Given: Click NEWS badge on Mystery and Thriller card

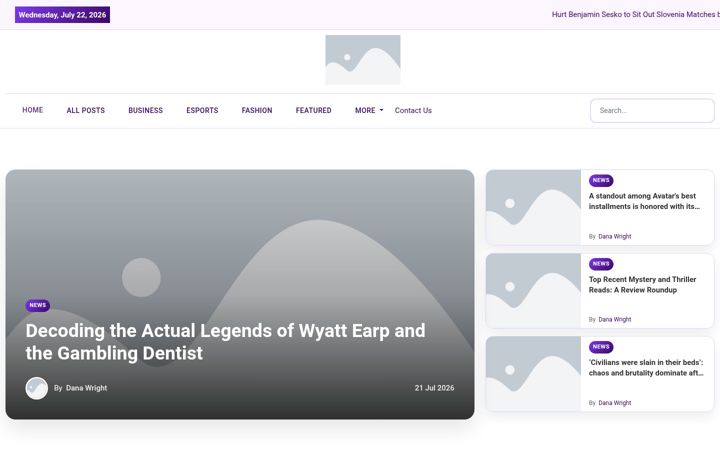Looking at the screenshot, I should tap(601, 264).
